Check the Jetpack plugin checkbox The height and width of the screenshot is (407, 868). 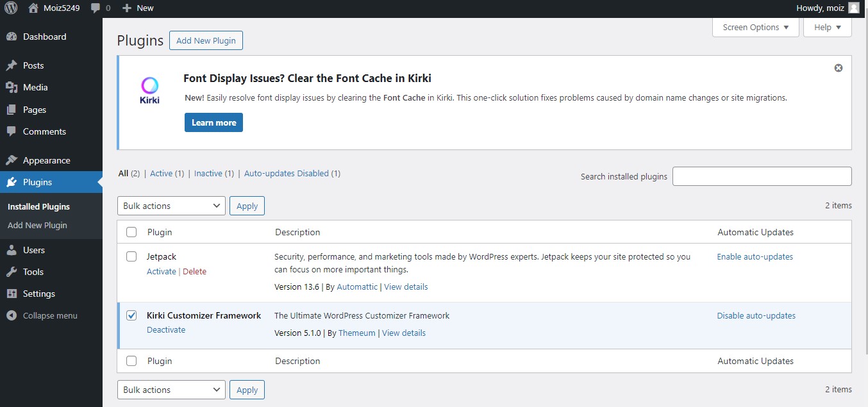(x=131, y=256)
